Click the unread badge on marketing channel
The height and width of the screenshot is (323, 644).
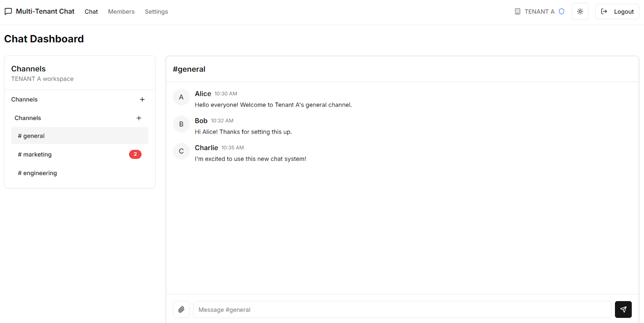(135, 154)
